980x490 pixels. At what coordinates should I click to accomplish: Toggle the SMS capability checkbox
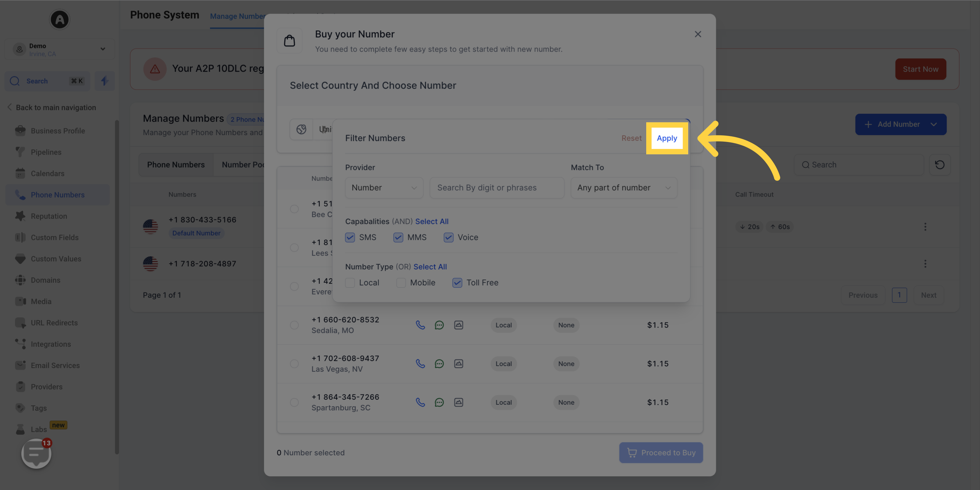click(x=350, y=237)
